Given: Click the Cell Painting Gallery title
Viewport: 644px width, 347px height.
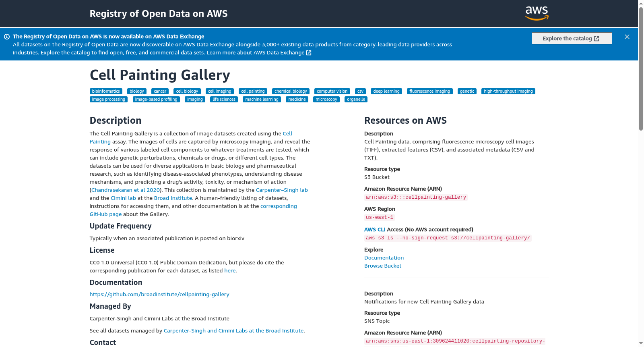Looking at the screenshot, I should coord(160,75).
